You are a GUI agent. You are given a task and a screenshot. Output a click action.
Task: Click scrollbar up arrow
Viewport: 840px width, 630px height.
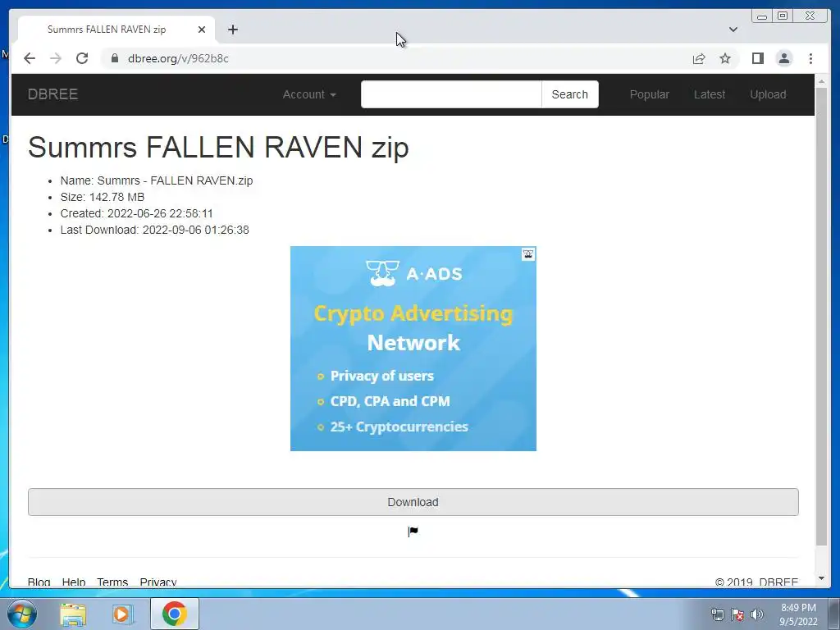pos(821,81)
